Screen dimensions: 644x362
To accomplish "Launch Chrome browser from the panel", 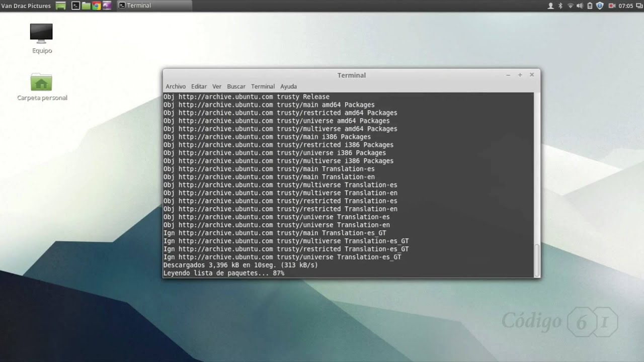I will pyautogui.click(x=96, y=6).
